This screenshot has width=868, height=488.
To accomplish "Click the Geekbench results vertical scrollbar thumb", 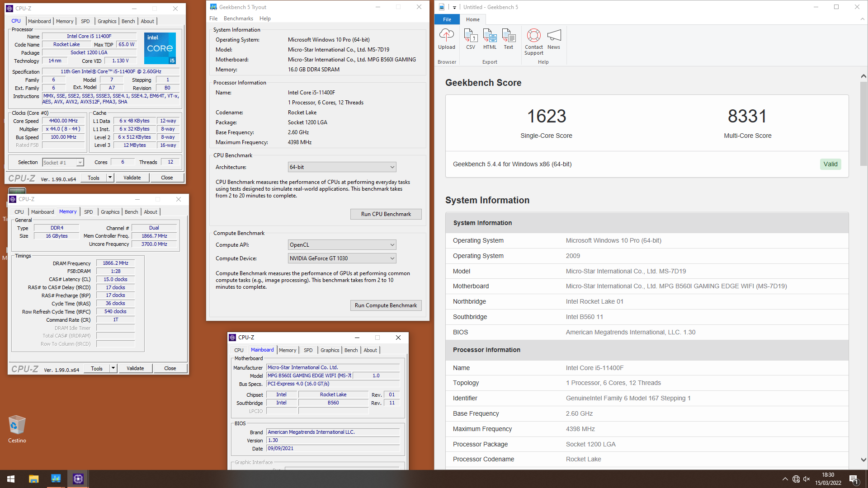I will pyautogui.click(x=863, y=123).
